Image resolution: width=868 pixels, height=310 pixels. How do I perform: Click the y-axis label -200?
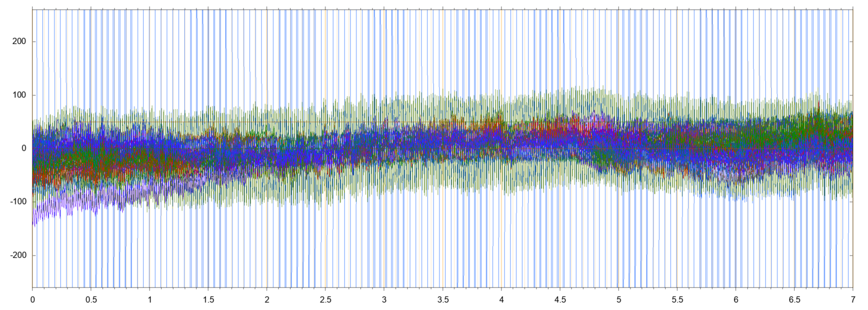[19, 255]
